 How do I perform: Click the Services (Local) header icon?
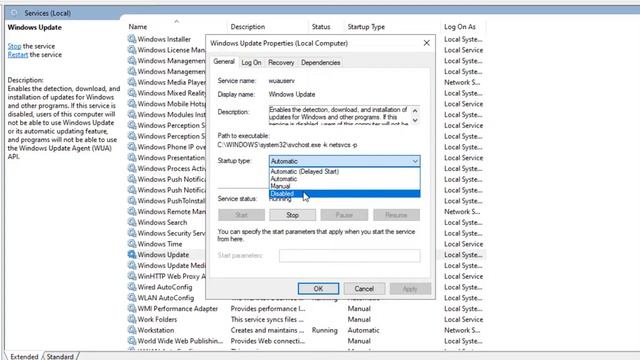[x=14, y=13]
